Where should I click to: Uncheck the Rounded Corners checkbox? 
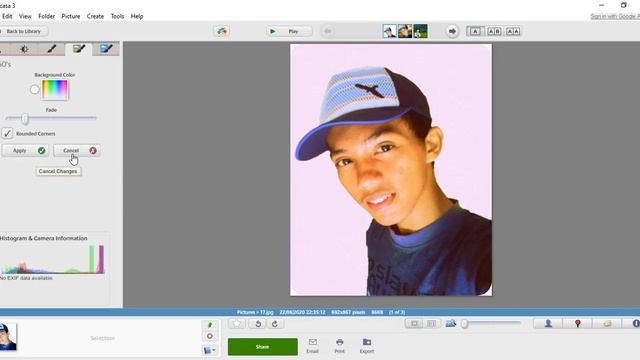pos(7,133)
